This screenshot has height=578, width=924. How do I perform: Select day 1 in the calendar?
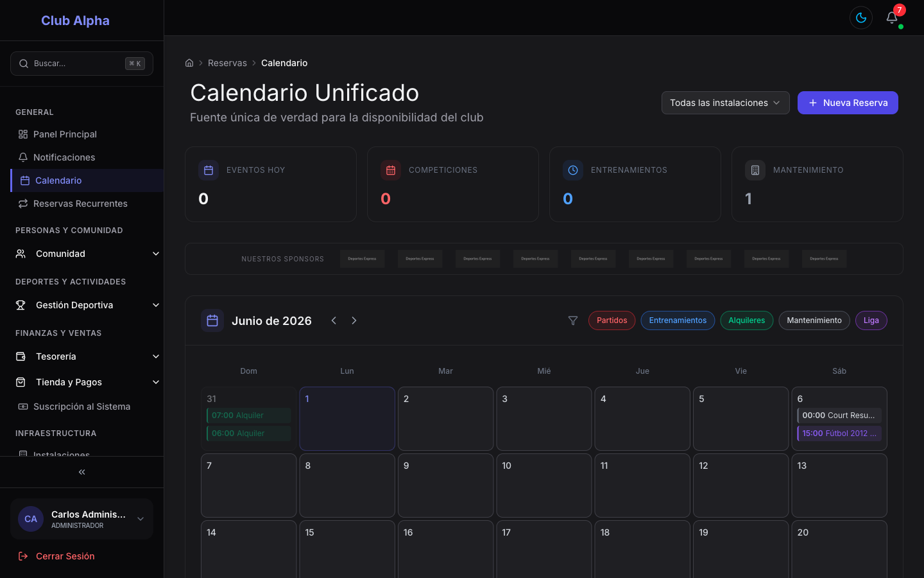347,419
